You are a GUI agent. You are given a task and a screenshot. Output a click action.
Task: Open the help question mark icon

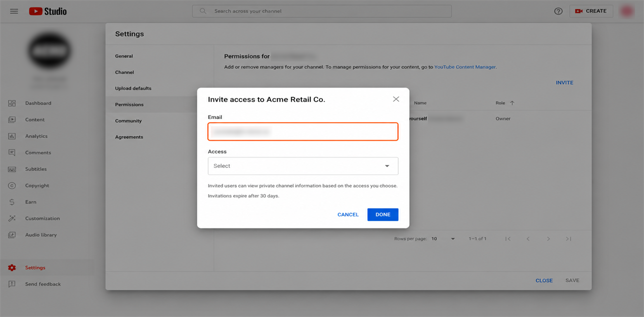click(x=558, y=11)
